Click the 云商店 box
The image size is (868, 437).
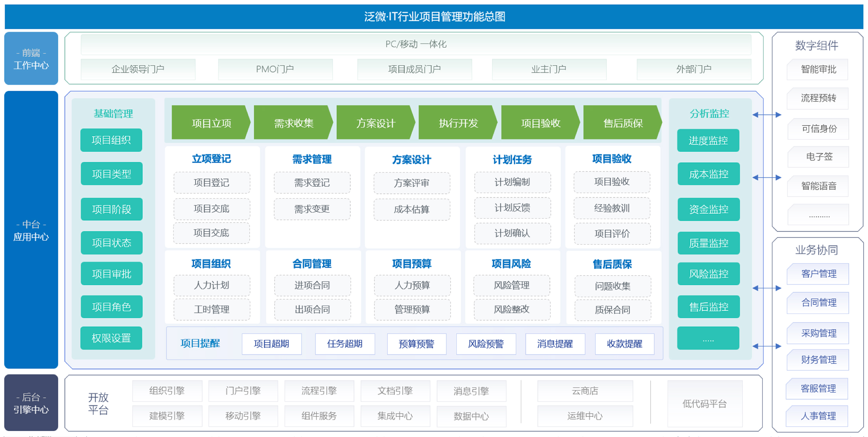coord(585,391)
